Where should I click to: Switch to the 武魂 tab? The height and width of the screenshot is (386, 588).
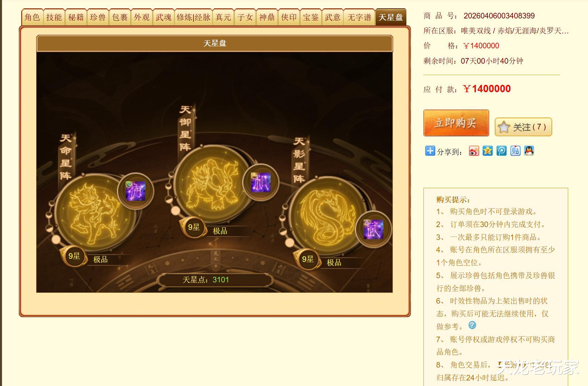164,17
